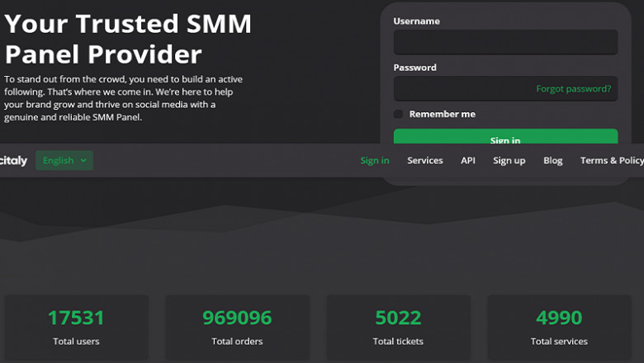
Task: Open the Services menu item
Action: [425, 161]
